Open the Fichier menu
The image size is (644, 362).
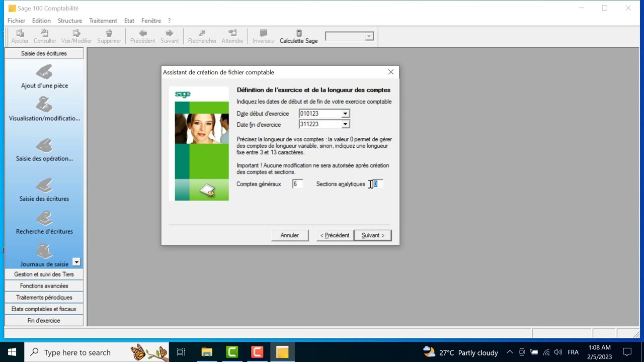[x=16, y=21]
